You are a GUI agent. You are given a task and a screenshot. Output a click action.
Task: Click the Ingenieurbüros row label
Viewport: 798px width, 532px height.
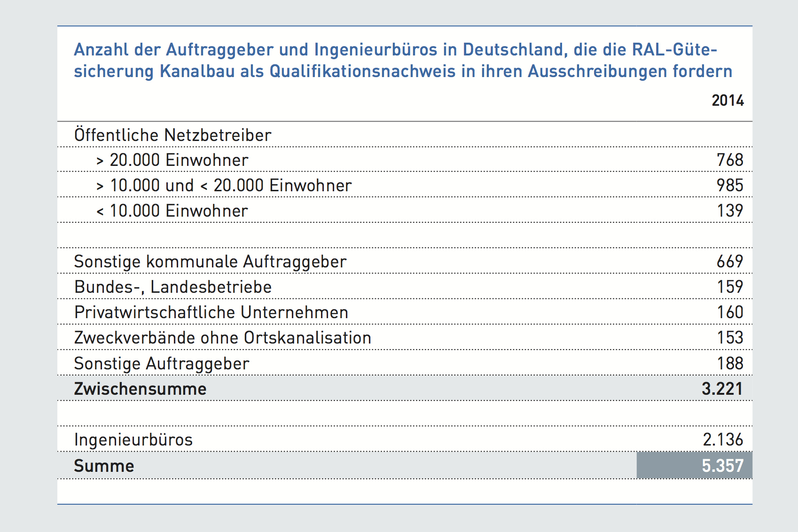coord(133,440)
